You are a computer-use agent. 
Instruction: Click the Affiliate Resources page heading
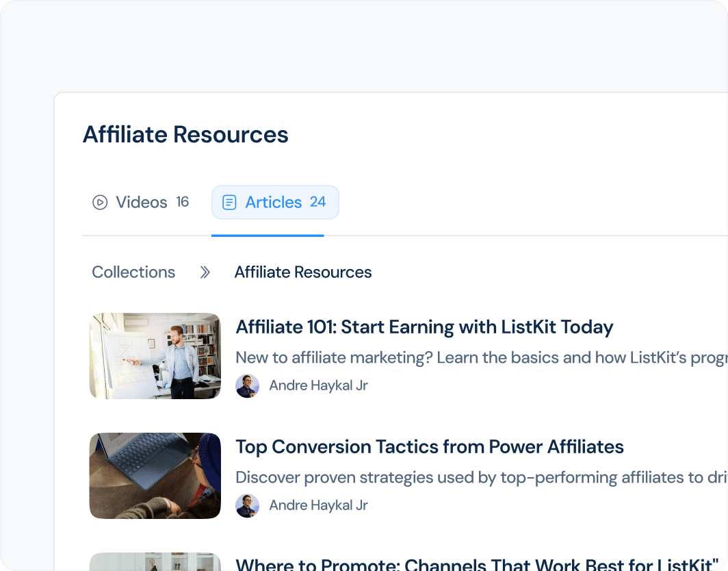pyautogui.click(x=185, y=135)
